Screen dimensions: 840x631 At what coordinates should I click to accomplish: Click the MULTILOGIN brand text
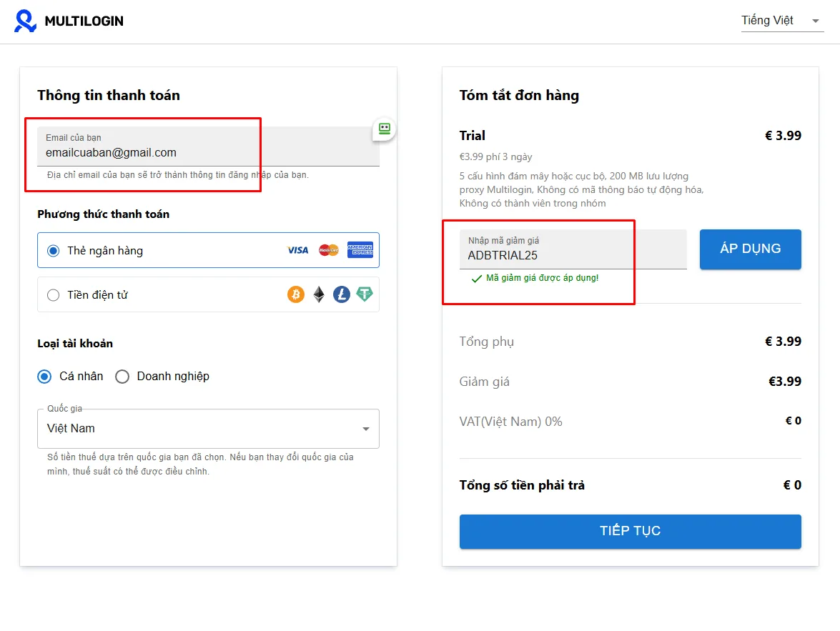click(84, 21)
